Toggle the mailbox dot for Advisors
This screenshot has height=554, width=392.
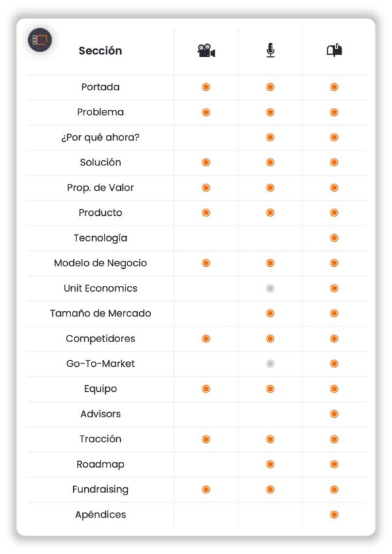pyautogui.click(x=334, y=414)
